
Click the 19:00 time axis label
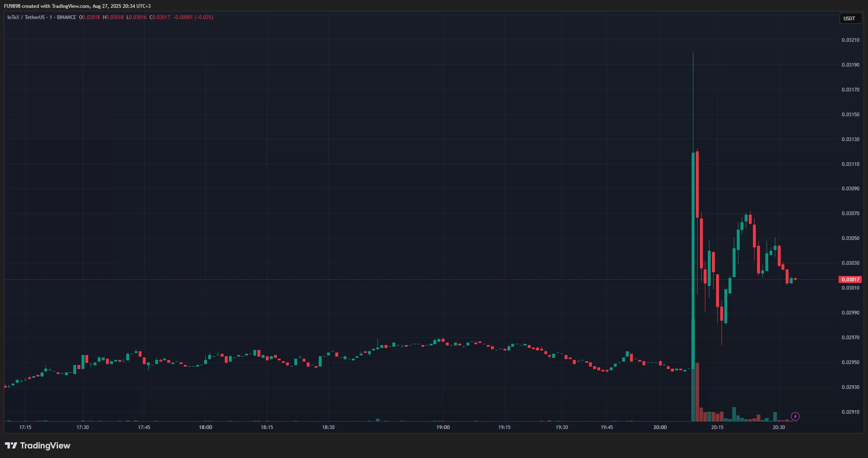point(443,427)
